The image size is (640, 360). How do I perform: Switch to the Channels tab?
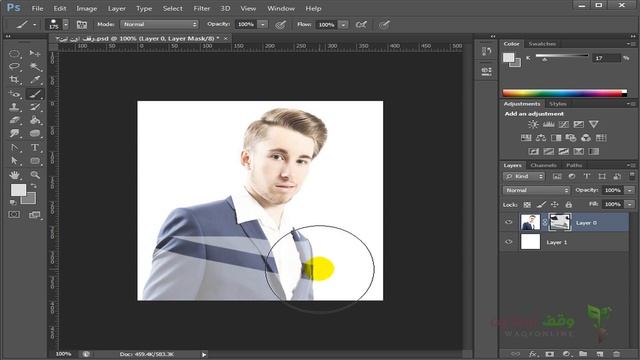point(543,165)
